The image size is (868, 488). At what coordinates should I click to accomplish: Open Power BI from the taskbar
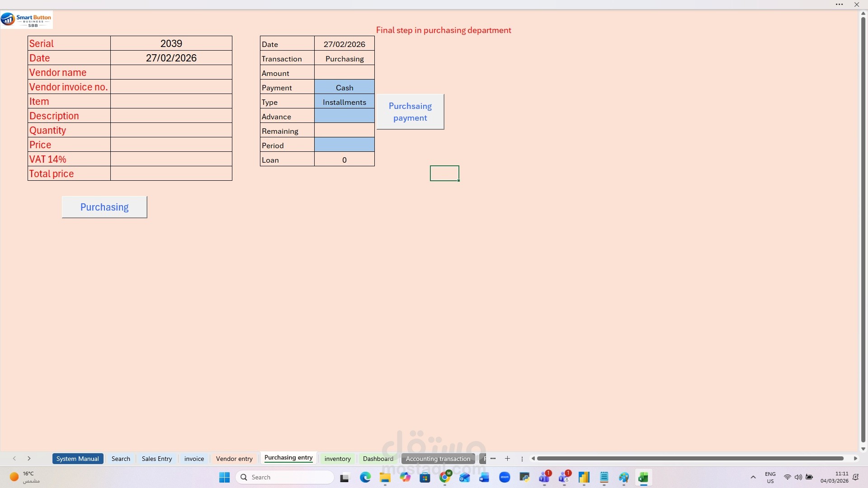click(584, 477)
